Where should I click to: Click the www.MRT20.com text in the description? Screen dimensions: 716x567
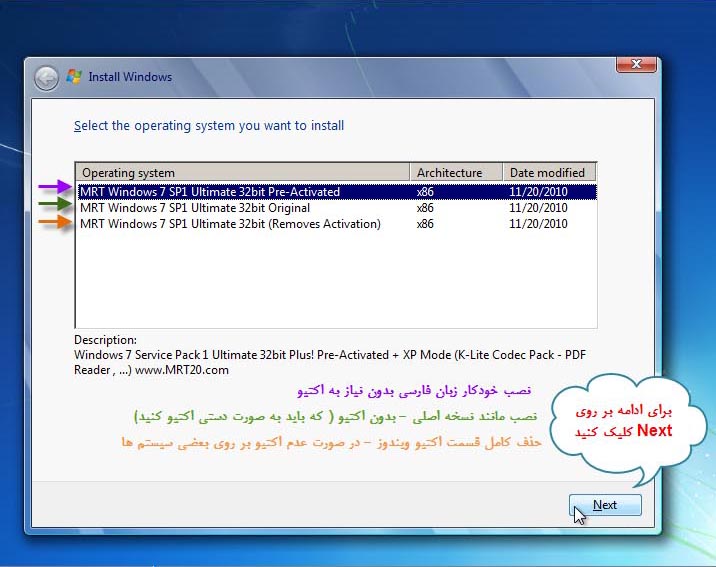(182, 370)
